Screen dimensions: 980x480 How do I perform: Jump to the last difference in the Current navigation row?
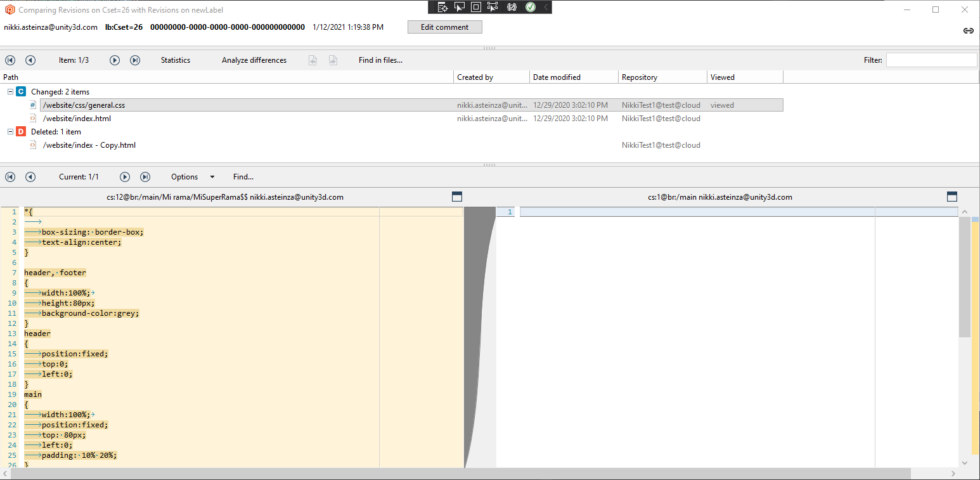(x=145, y=177)
